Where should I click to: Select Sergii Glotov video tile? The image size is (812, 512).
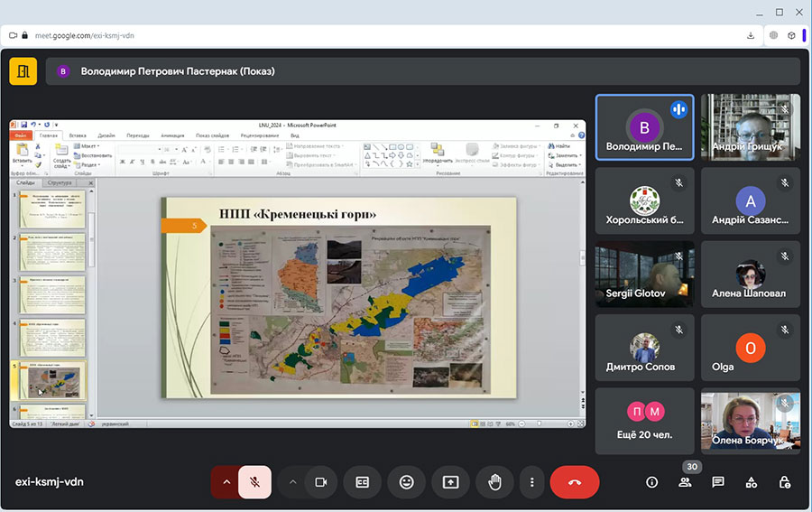tap(644, 274)
